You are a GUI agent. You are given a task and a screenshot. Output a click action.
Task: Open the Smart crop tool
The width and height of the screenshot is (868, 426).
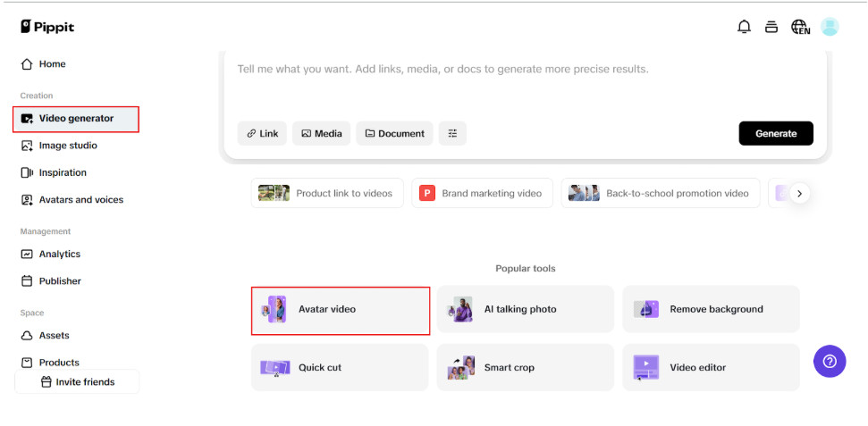[x=526, y=367]
